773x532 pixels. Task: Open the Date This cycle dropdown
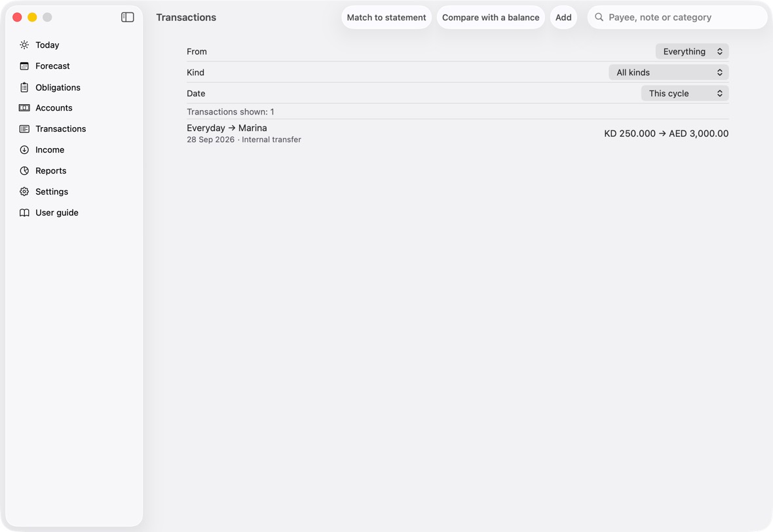[685, 93]
